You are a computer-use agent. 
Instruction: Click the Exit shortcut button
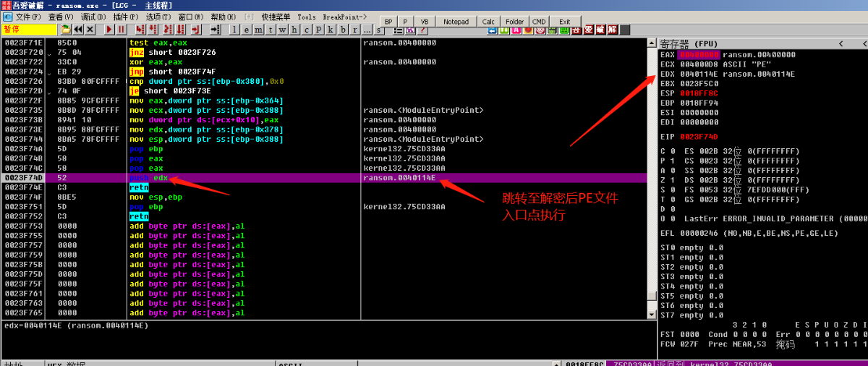(565, 22)
